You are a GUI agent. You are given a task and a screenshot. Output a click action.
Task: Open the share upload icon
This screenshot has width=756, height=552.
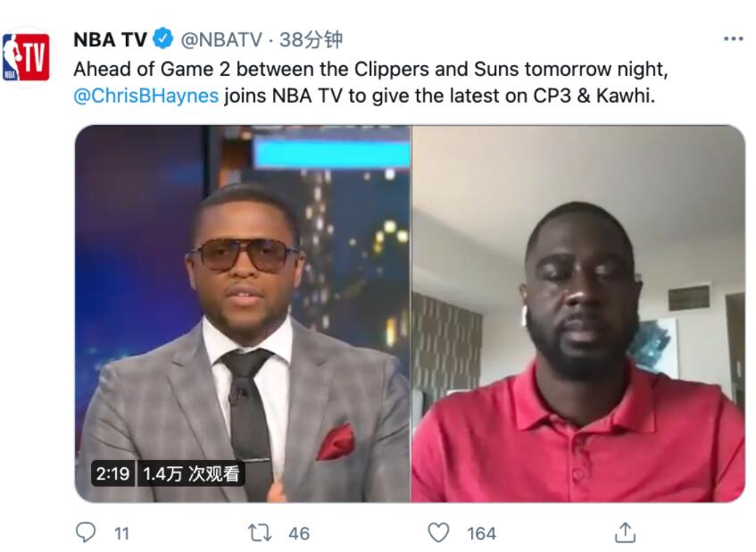(x=626, y=532)
